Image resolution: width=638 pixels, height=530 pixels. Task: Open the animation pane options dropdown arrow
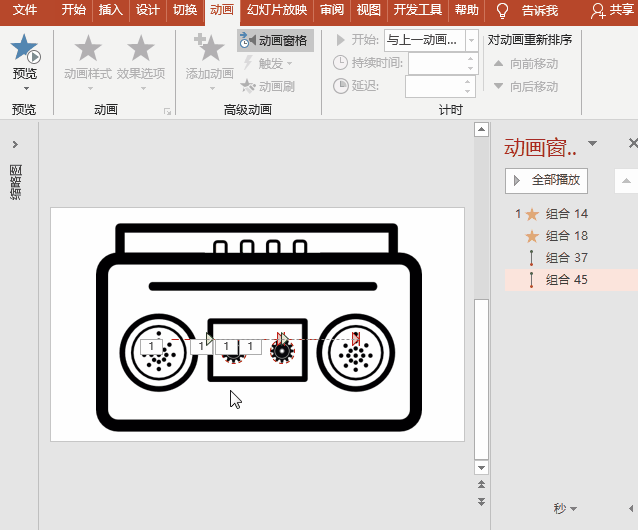click(592, 143)
